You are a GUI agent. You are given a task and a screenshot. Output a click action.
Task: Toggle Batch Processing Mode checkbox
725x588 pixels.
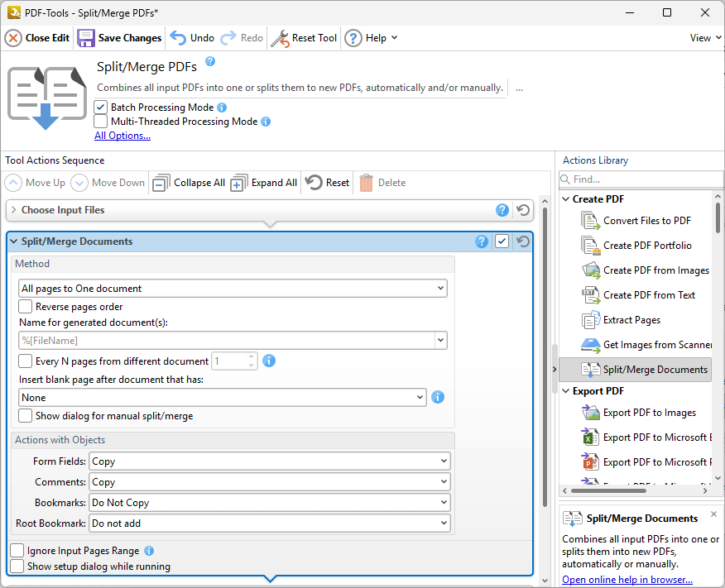(100, 108)
